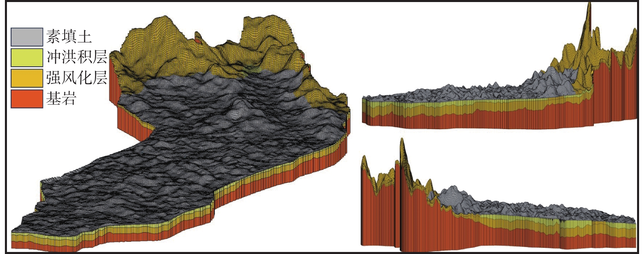Viewport: 644px width, 254px height.
Task: Select the 基岩 legend label
Action: (x=61, y=99)
